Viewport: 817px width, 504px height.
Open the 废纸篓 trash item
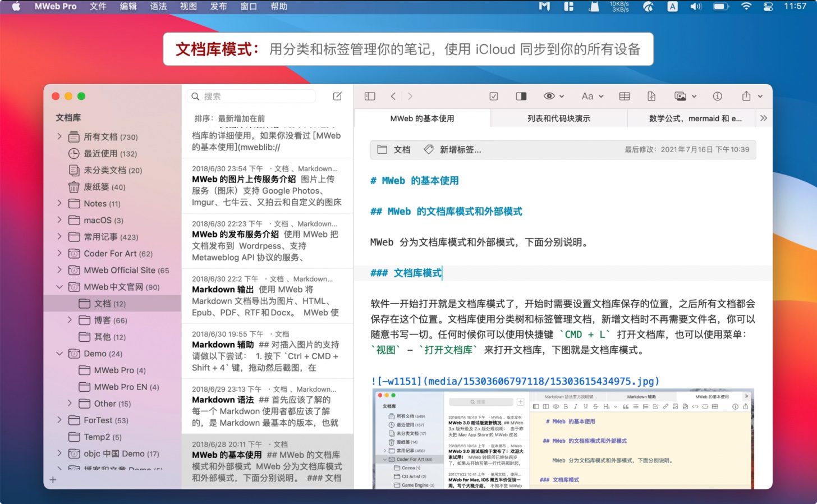click(97, 187)
